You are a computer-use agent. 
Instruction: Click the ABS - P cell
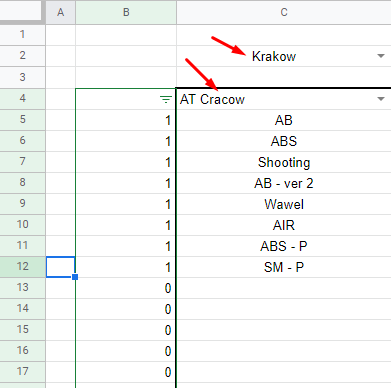(284, 246)
